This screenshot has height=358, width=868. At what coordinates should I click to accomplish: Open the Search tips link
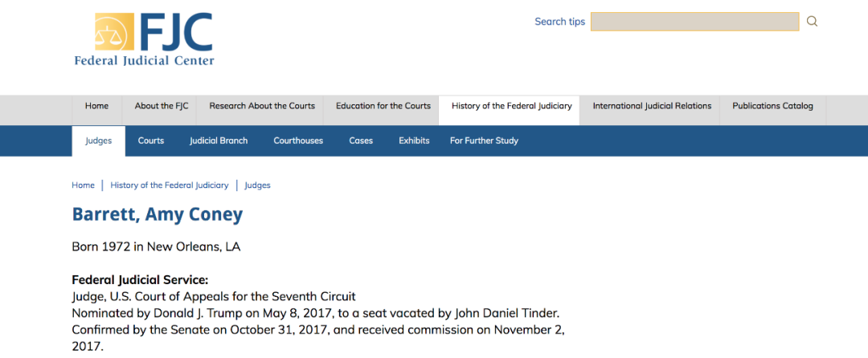click(x=559, y=22)
